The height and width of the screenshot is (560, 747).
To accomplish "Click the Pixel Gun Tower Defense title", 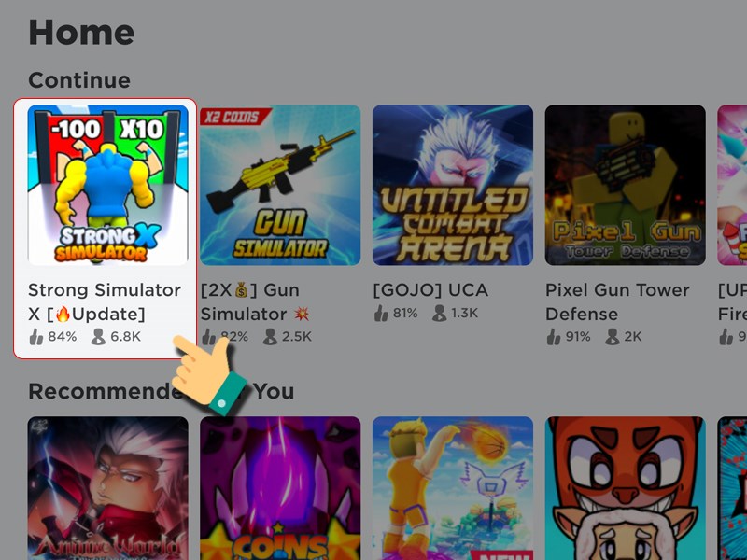I will [x=617, y=301].
